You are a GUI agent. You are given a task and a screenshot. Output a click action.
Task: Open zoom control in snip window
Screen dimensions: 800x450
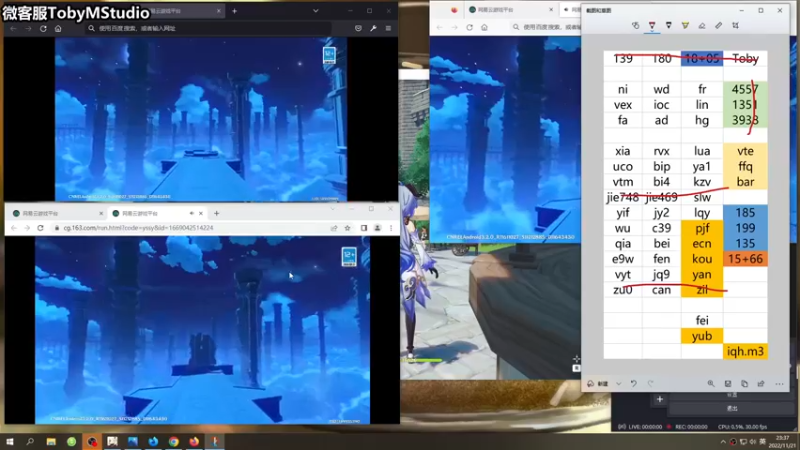[711, 384]
